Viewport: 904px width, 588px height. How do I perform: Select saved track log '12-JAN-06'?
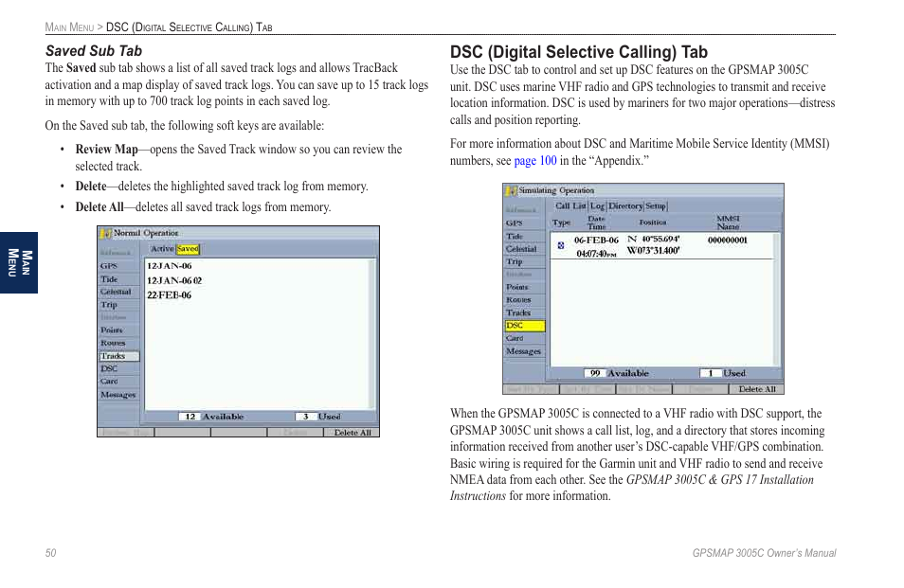(x=169, y=266)
